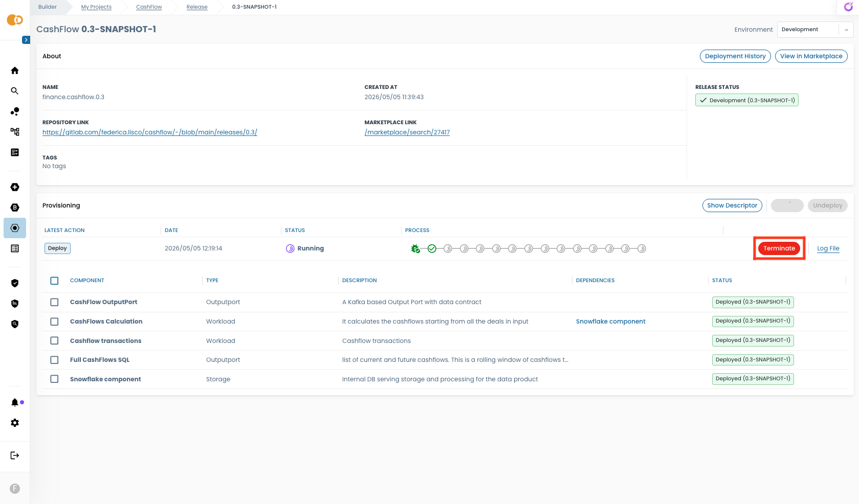
Task: Click the hexagon B icon in sidebar
Action: click(x=15, y=208)
